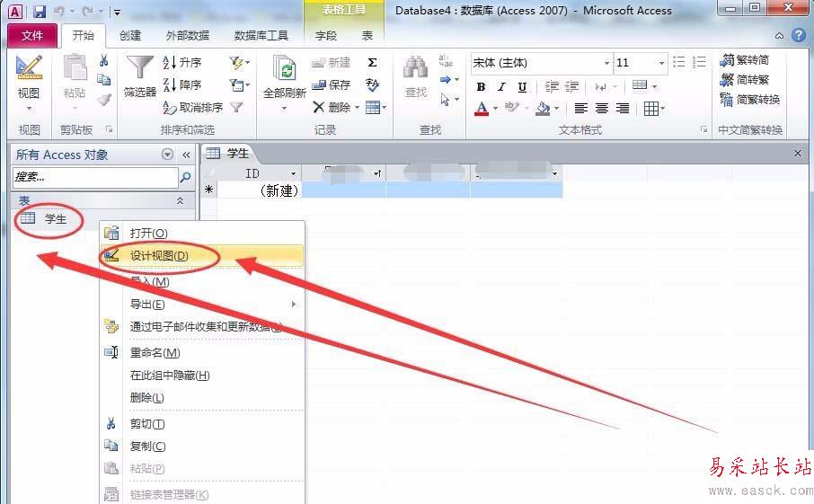Switch to the 数据库工具 ribbon tab
This screenshot has height=504, width=814.
pos(261,35)
